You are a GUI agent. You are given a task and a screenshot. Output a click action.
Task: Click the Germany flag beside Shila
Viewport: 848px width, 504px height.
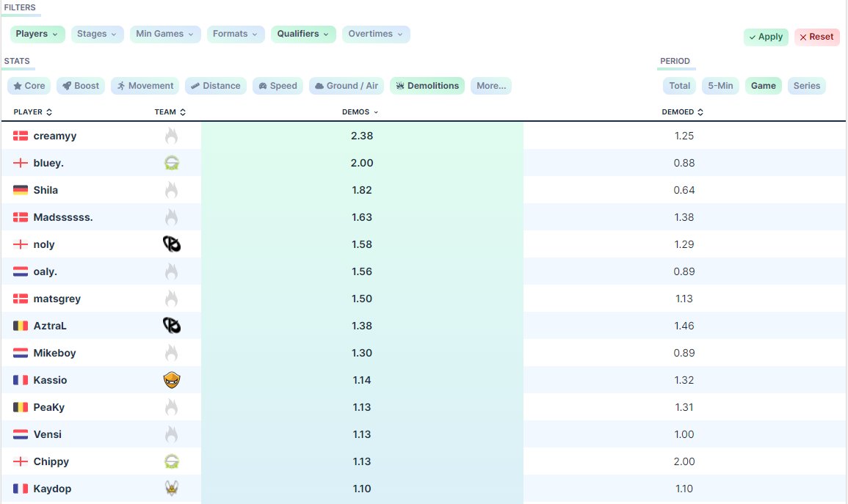click(x=21, y=190)
